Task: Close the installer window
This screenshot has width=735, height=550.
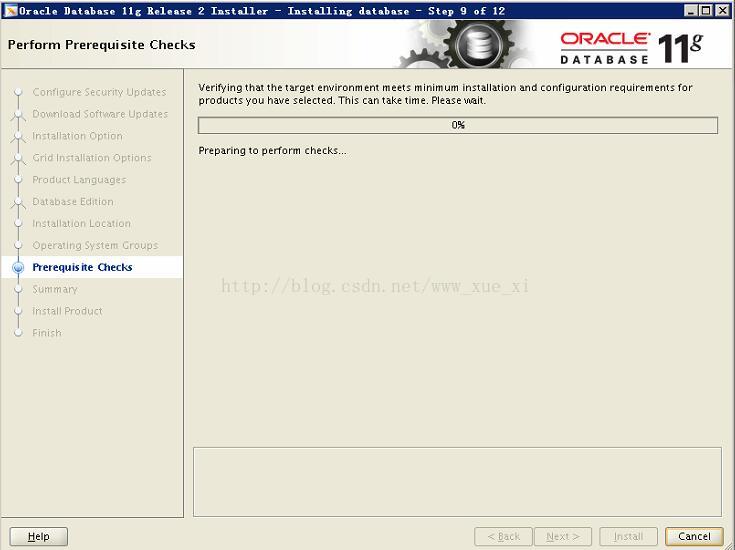Action: point(722,10)
